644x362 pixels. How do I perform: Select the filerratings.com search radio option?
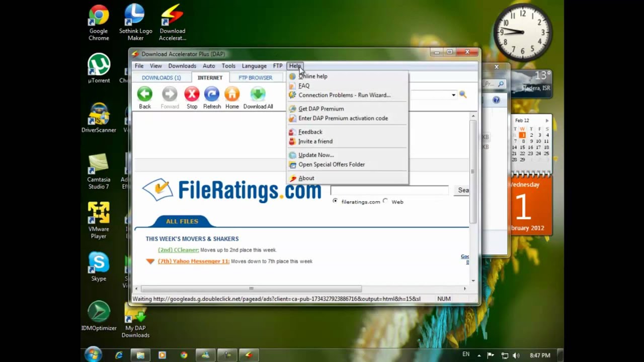point(335,201)
